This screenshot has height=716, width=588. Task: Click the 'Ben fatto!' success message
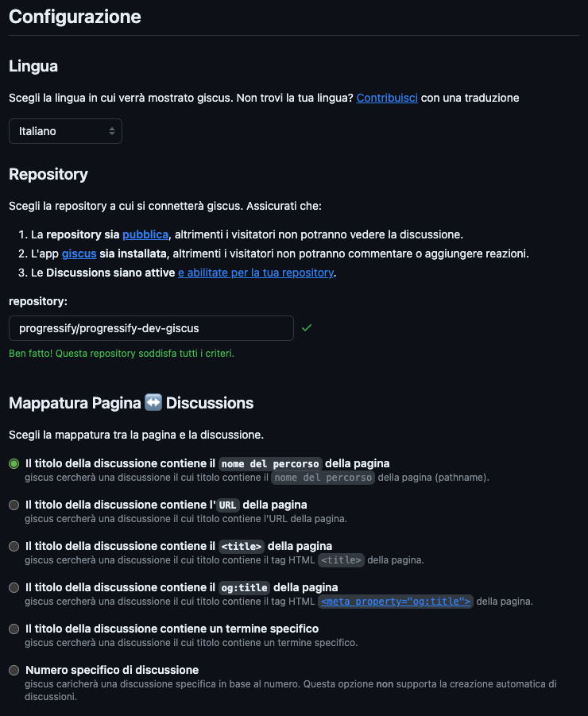[121, 353]
